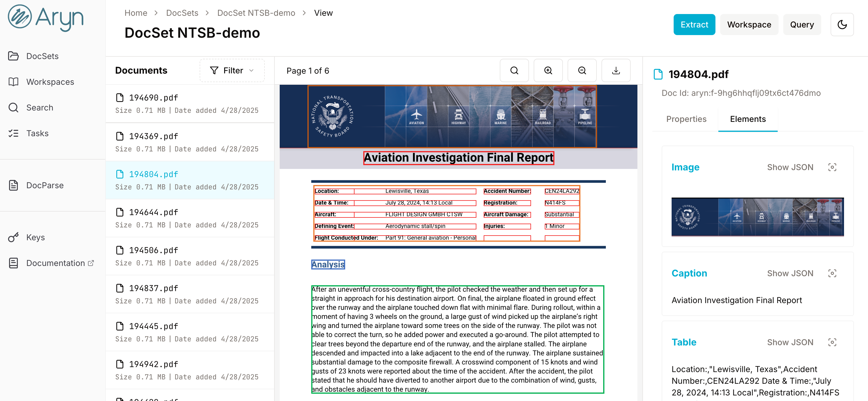Show JSON for the Image element

[x=790, y=167]
